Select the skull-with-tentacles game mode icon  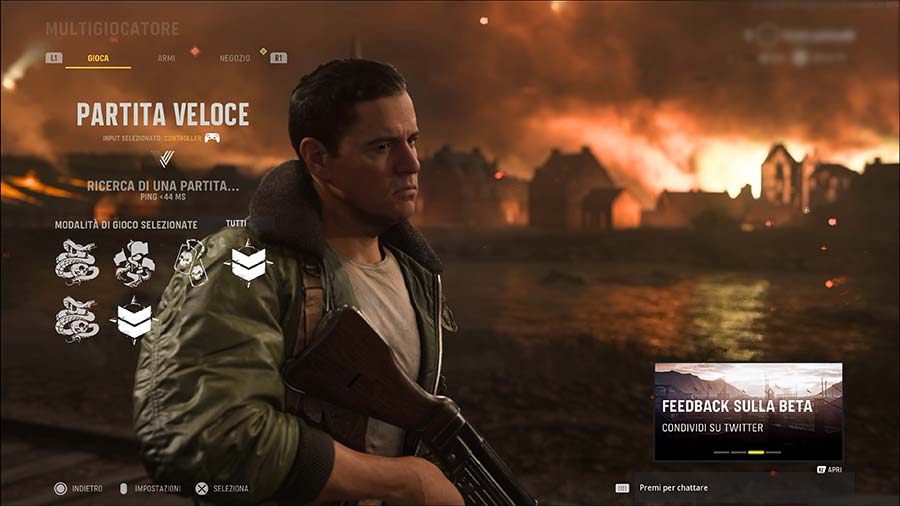coord(134,264)
